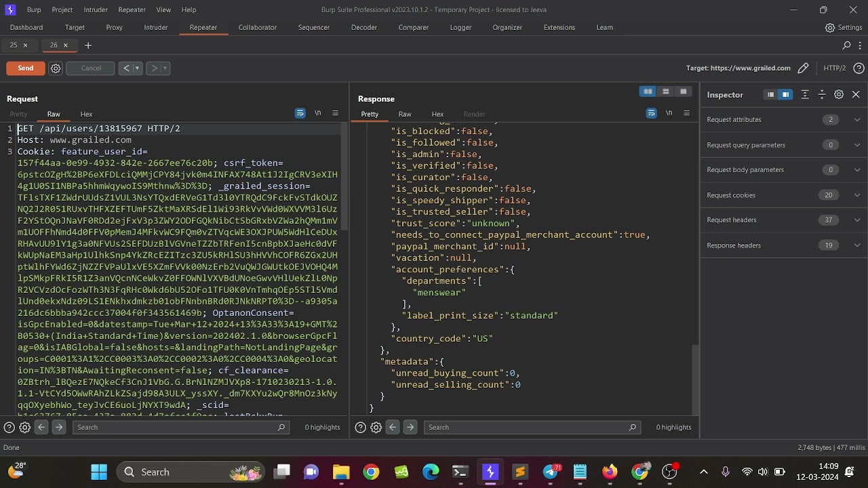This screenshot has height=488, width=868.
Task: Click the Inspector collapse all sections icon
Action: click(x=822, y=95)
